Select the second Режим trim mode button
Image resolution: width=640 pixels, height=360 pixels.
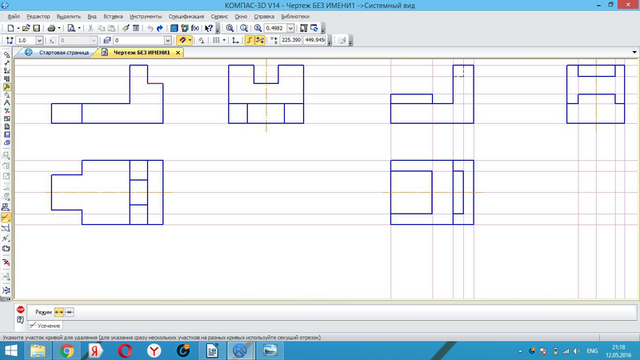pyautogui.click(x=69, y=312)
